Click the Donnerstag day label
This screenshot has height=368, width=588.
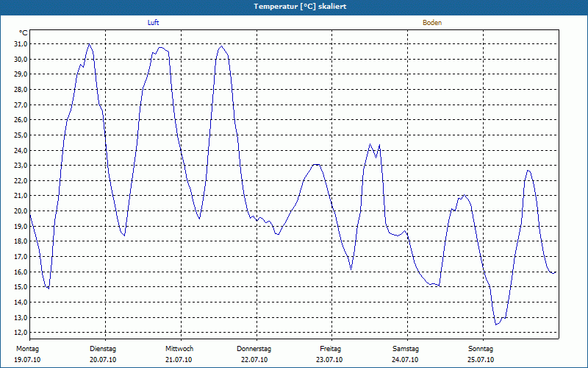pyautogui.click(x=254, y=349)
